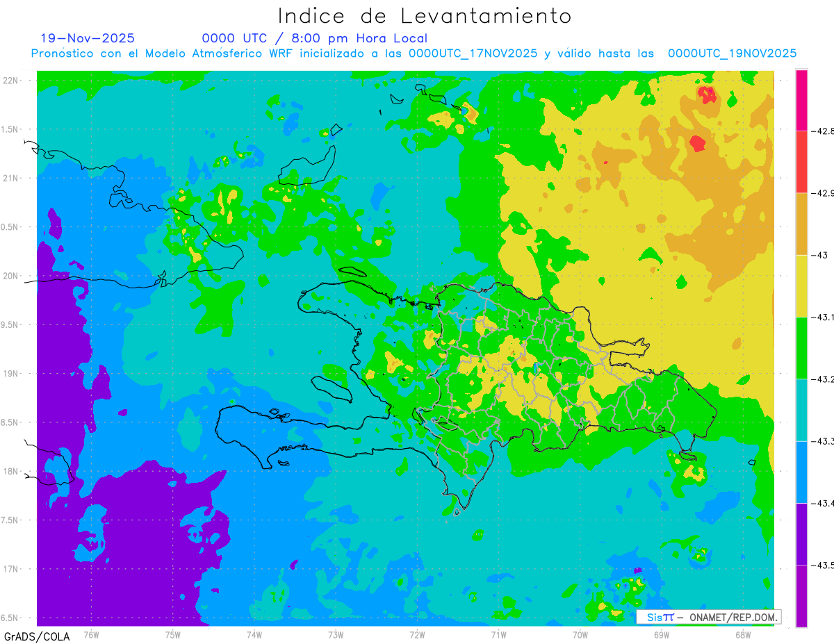Click the '75W' longitude label
Image resolution: width=834 pixels, height=644 pixels.
point(173,634)
